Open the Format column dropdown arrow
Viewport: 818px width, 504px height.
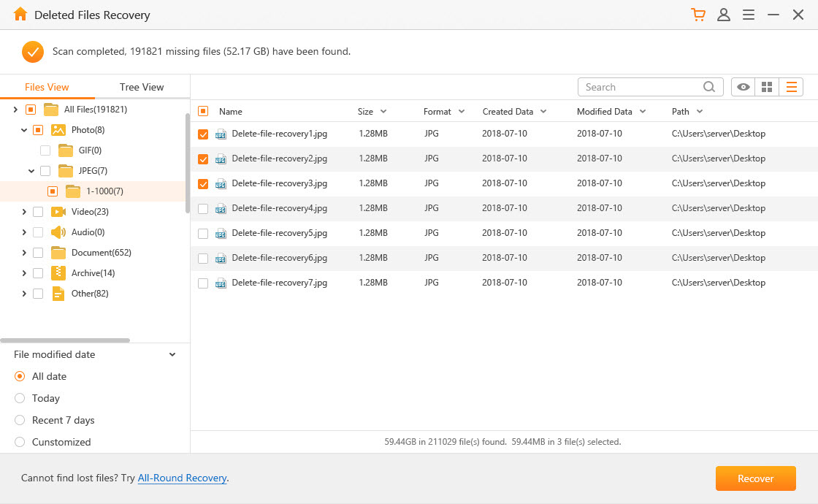(461, 112)
